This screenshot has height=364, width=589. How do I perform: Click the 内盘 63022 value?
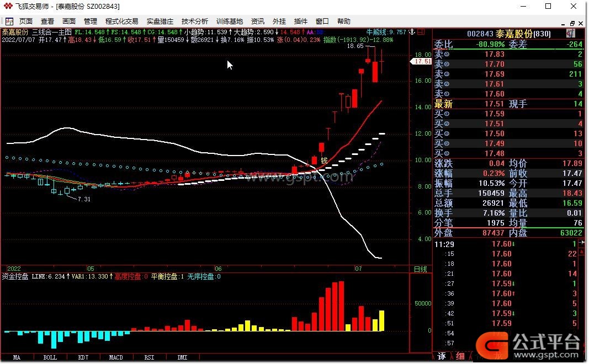click(571, 233)
